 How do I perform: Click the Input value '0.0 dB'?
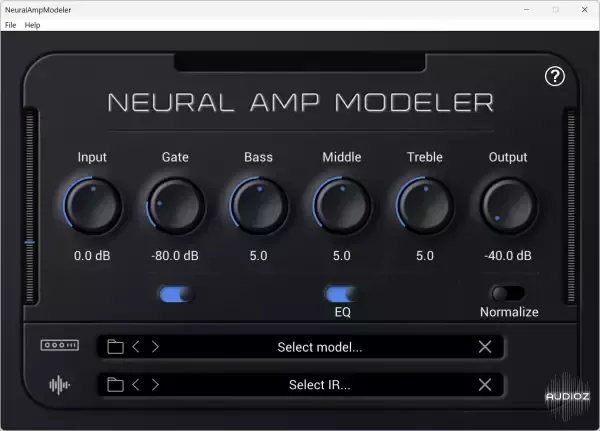(92, 256)
